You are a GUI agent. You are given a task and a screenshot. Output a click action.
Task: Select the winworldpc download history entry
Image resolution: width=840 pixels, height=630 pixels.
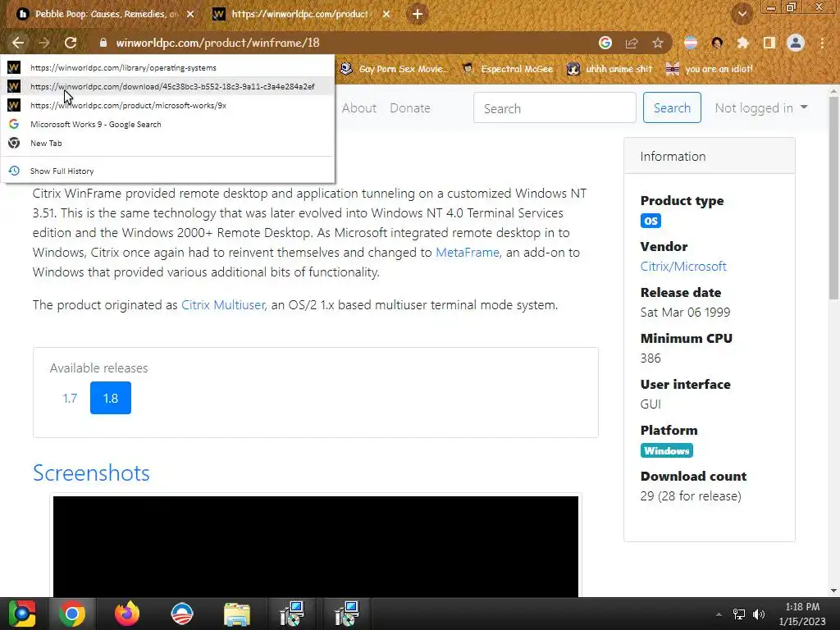pos(167,86)
